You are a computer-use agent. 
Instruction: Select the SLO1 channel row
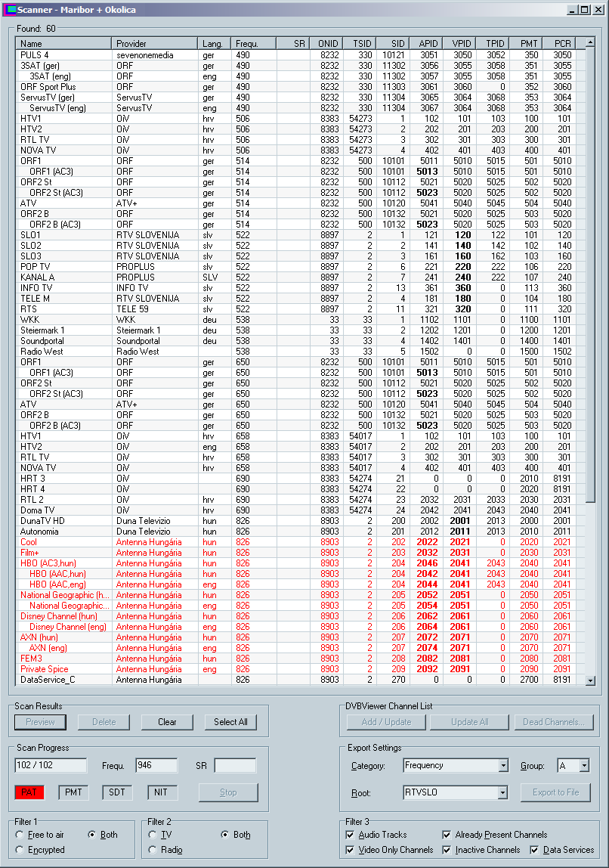(x=300, y=234)
